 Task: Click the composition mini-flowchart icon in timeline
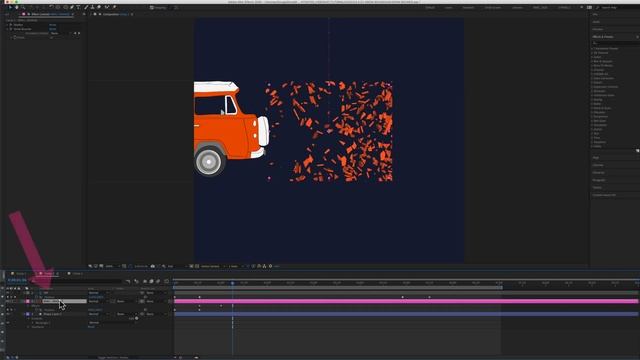click(128, 281)
